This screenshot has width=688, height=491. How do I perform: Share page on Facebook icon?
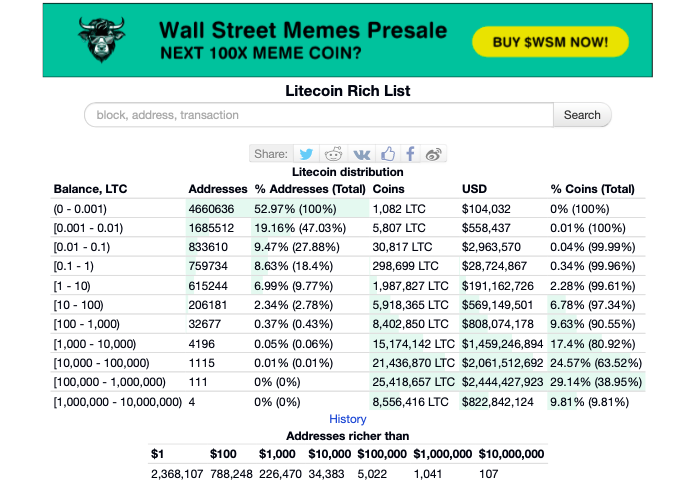point(410,154)
